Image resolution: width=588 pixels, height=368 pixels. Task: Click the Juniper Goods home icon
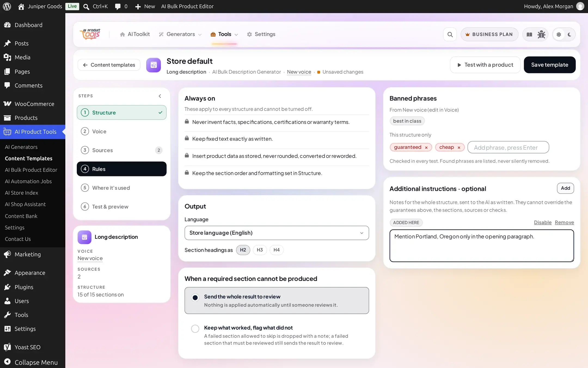(21, 6)
